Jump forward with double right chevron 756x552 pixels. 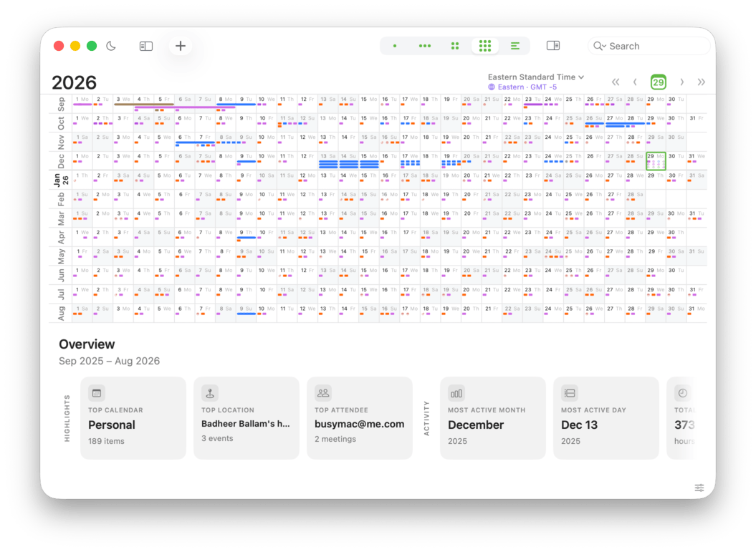(x=701, y=82)
